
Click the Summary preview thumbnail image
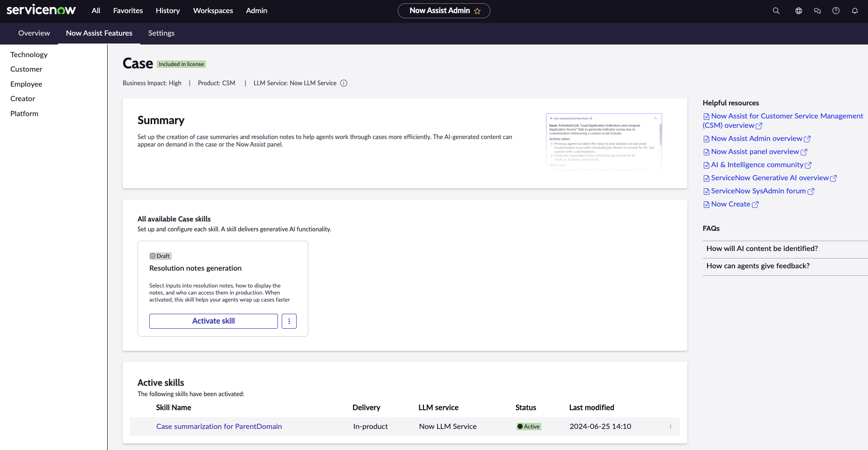click(604, 142)
